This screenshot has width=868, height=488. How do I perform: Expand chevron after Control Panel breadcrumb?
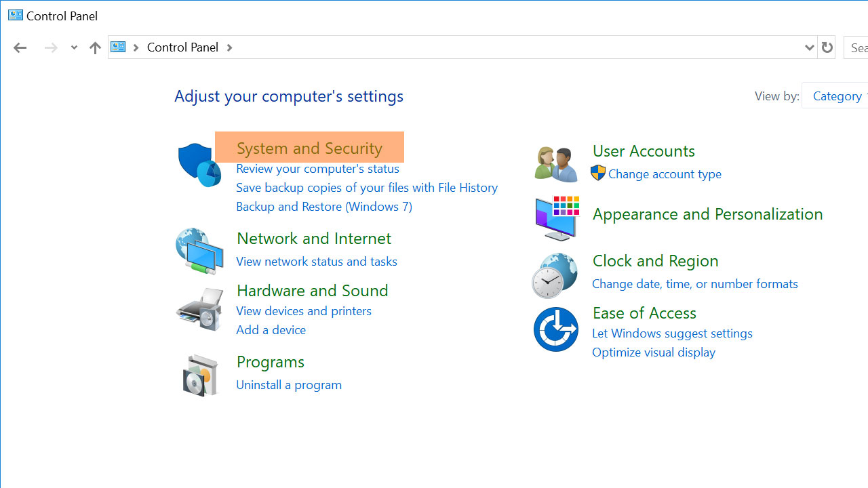[x=229, y=47]
